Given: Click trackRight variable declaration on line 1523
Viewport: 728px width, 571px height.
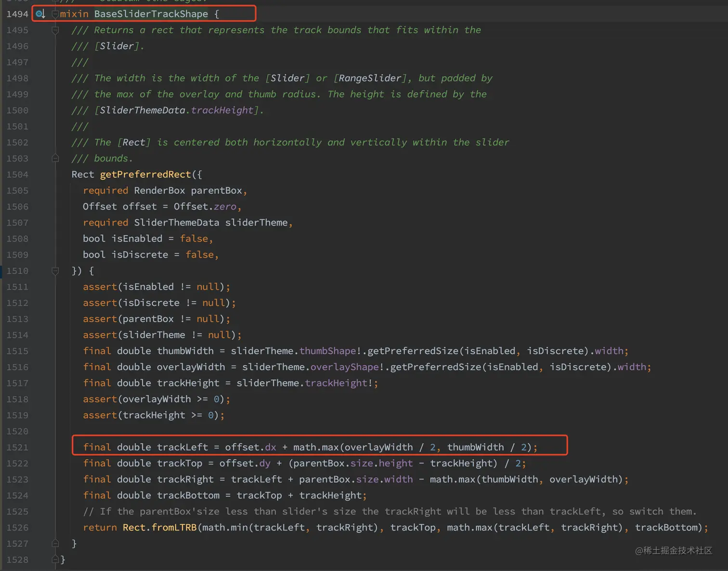Looking at the screenshot, I should coord(185,479).
